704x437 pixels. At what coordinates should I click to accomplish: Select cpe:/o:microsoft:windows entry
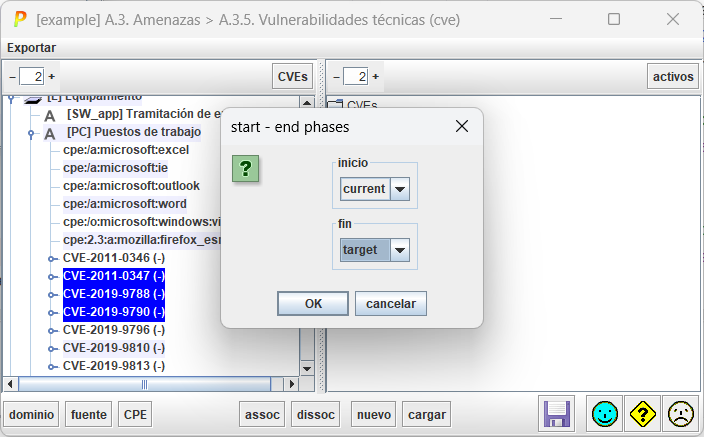[x=142, y=222]
